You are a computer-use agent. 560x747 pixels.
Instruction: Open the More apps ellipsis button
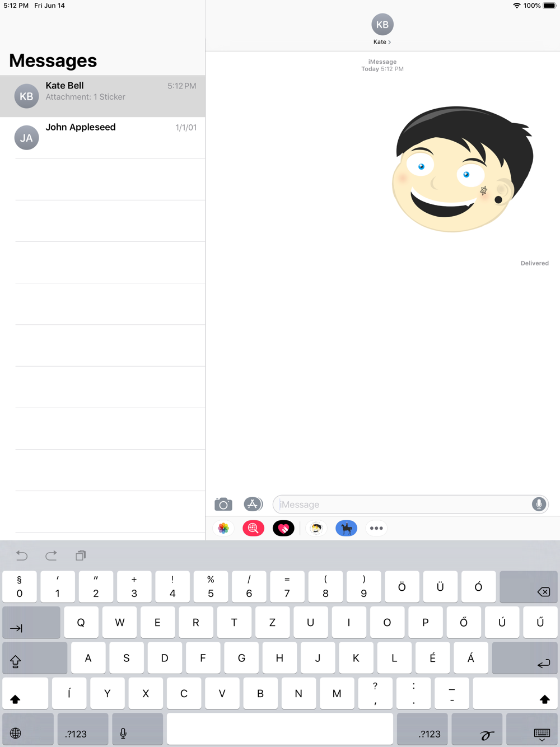376,528
